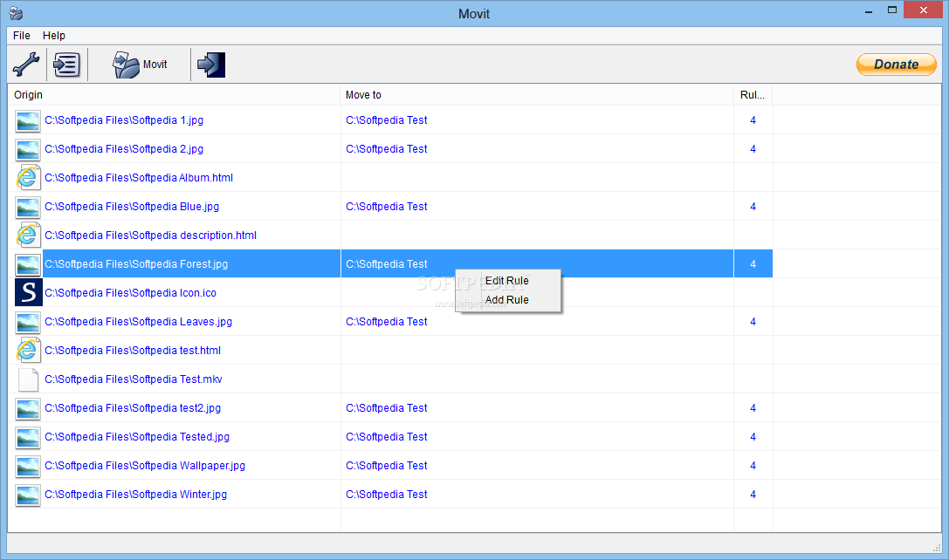Select path C:\Softpedia Files\Softpedia Icon.ico
Image resolution: width=949 pixels, height=560 pixels.
(x=131, y=293)
